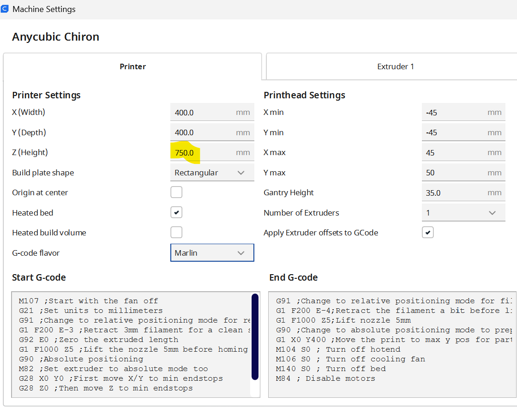Open the G-code flavor dropdown
The width and height of the screenshot is (517, 420).
tap(212, 252)
